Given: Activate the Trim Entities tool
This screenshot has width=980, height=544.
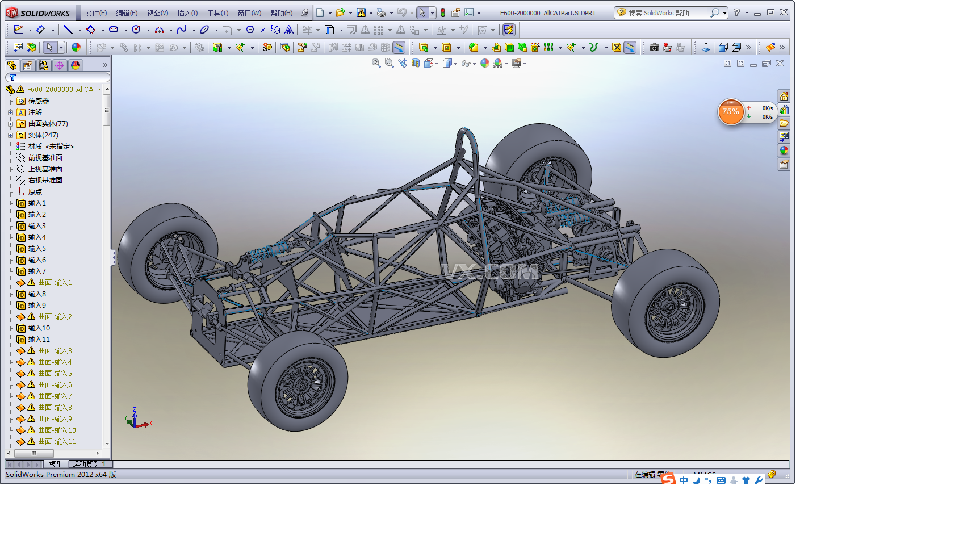Looking at the screenshot, I should pyautogui.click(x=307, y=30).
